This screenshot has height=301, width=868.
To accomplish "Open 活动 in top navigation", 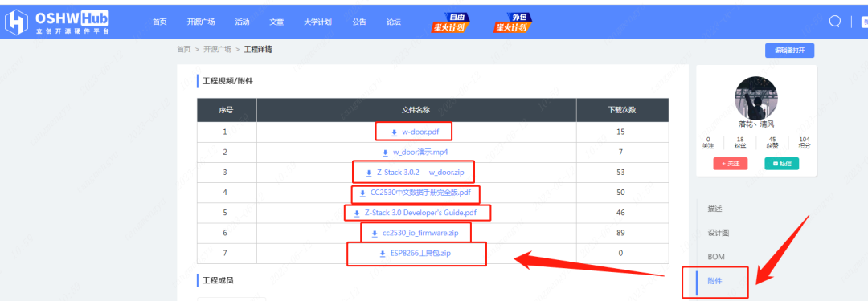I will (x=242, y=22).
